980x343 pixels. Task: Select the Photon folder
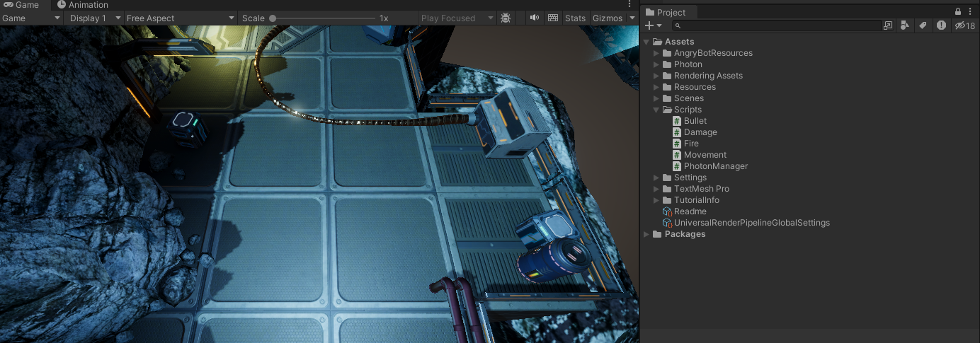(682, 64)
